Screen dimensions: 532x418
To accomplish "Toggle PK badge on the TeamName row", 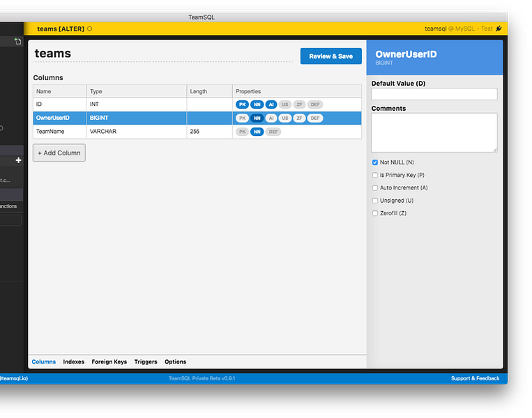I will point(242,132).
